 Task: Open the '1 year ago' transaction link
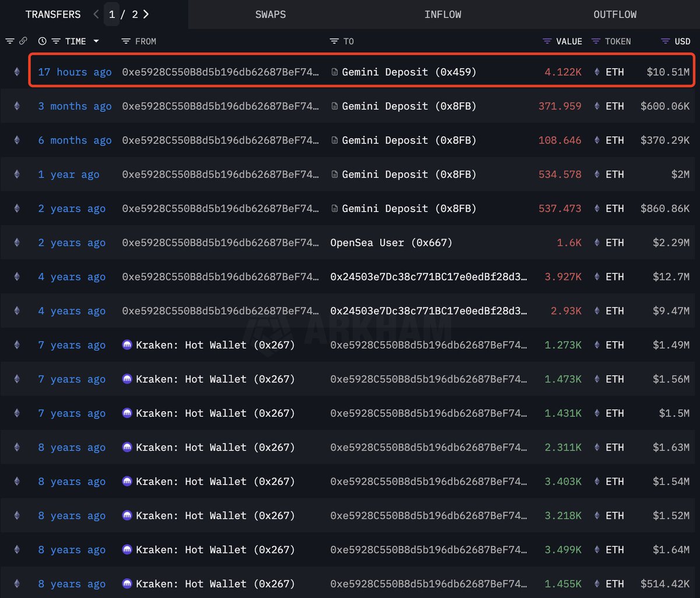69,174
